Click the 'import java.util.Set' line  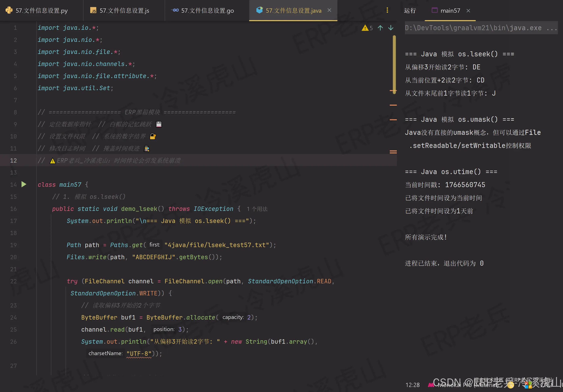[75, 88]
